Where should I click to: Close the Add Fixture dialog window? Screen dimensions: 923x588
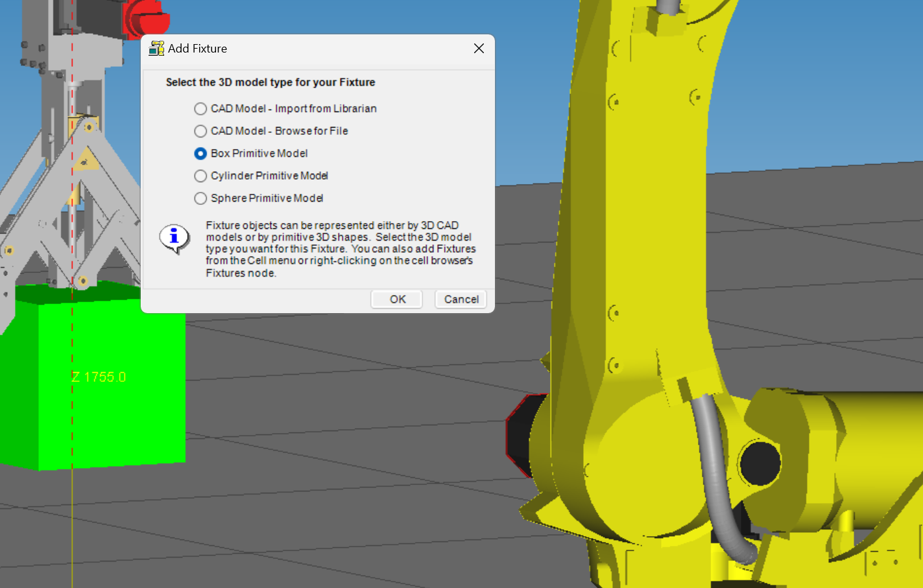(479, 49)
